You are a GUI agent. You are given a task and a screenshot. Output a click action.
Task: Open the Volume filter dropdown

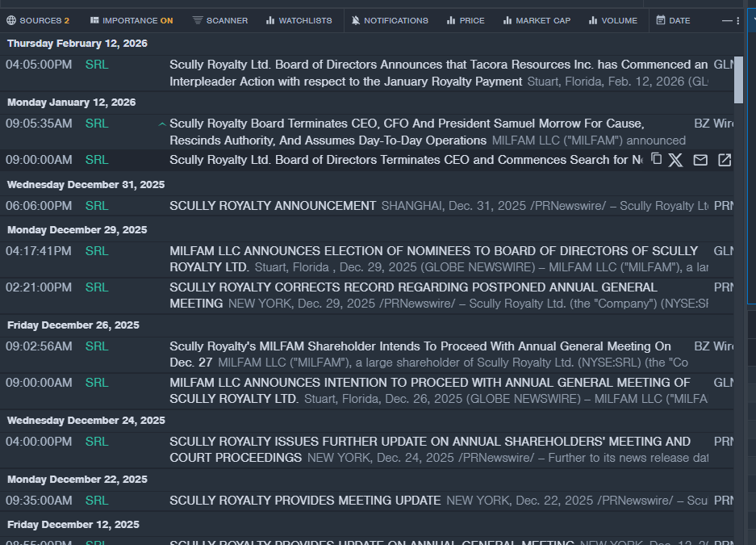click(612, 20)
